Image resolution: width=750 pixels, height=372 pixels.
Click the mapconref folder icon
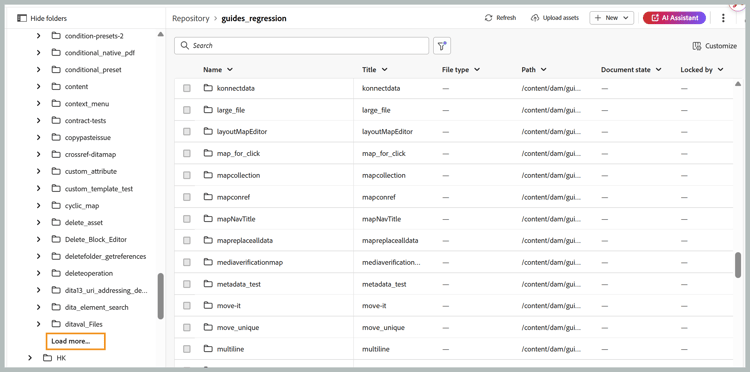[208, 197]
